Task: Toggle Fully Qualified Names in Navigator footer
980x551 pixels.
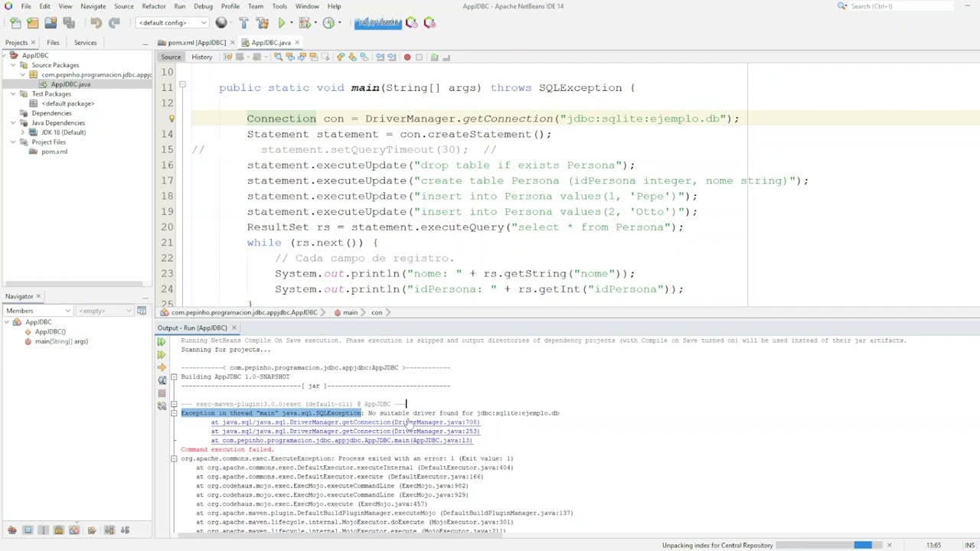Action: click(x=92, y=530)
